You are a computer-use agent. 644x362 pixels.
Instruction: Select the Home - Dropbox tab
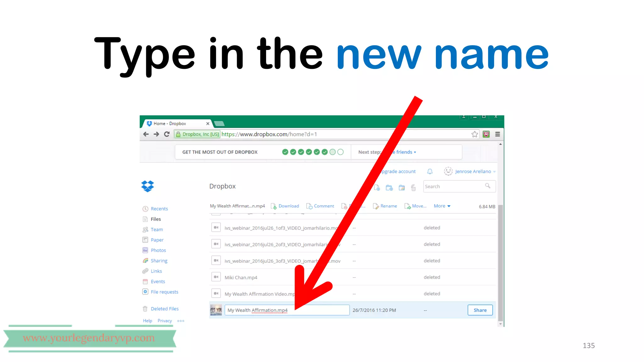point(177,123)
